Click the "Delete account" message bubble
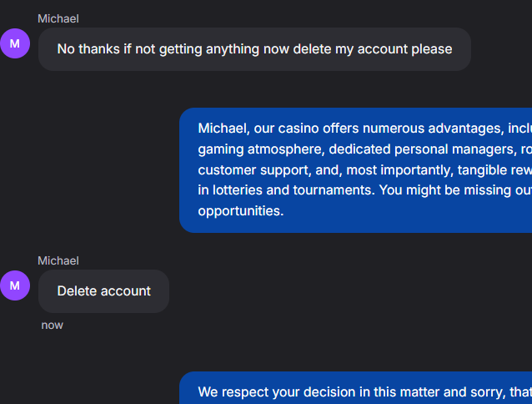Viewport: 532px width, 404px height. click(104, 291)
